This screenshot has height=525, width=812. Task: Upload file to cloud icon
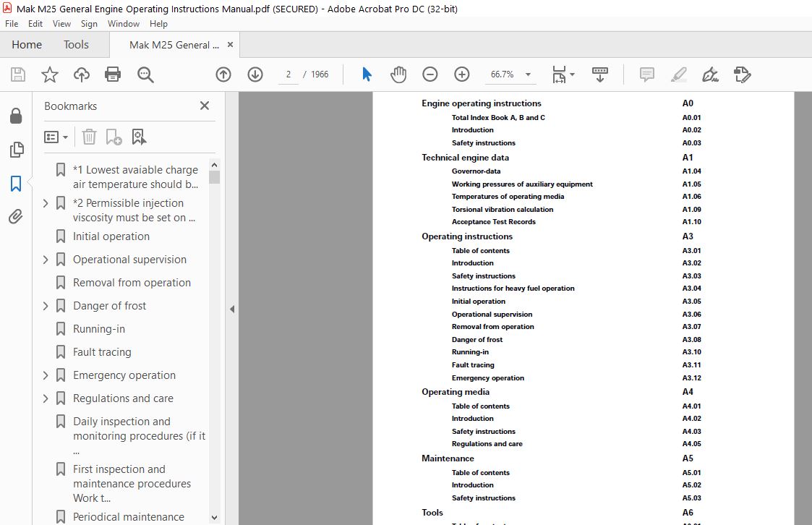click(x=81, y=74)
